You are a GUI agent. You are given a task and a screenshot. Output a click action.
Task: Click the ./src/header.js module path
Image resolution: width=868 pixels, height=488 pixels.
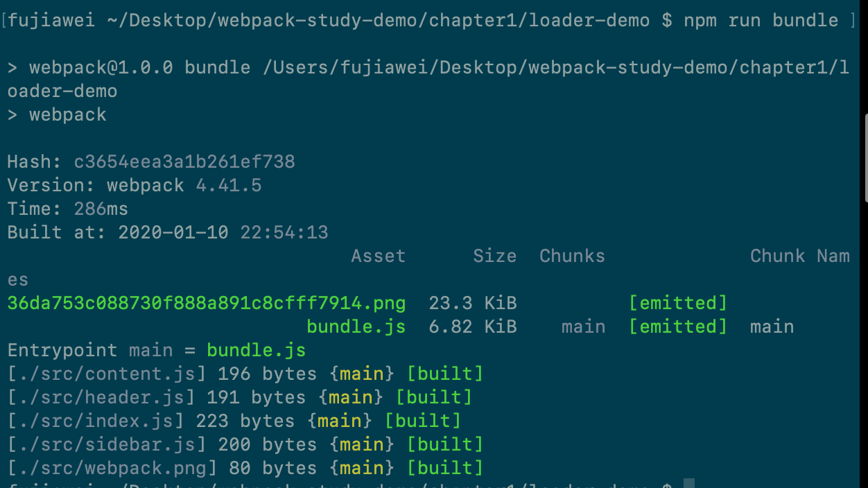click(101, 397)
